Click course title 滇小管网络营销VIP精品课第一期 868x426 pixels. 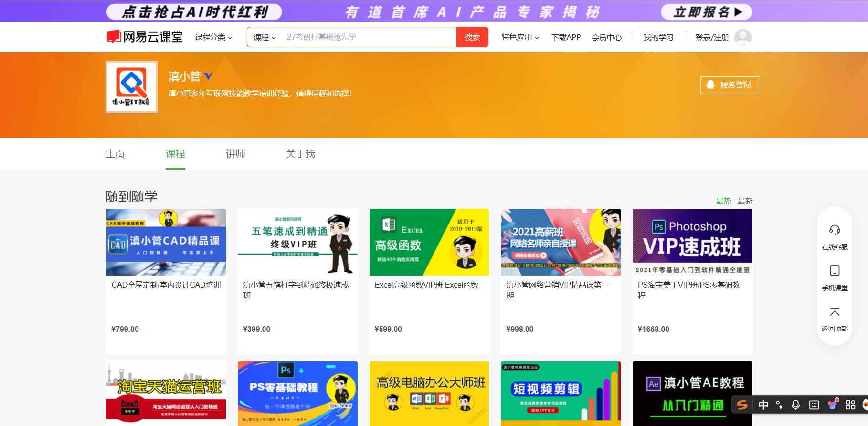pyautogui.click(x=558, y=290)
